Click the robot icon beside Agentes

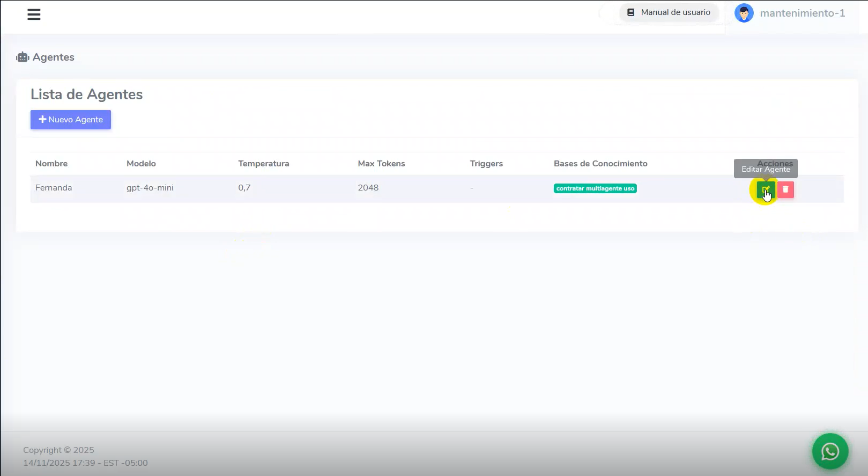click(x=23, y=57)
